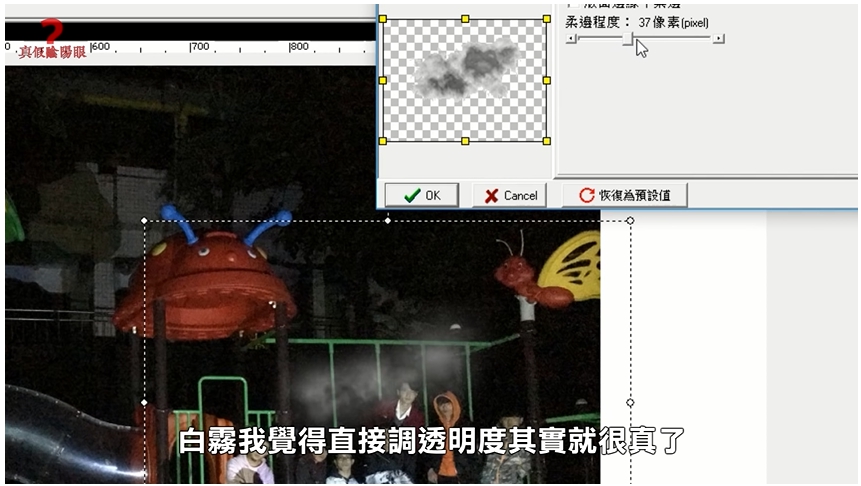Click the canvas selection's top-right corner handle

630,221
